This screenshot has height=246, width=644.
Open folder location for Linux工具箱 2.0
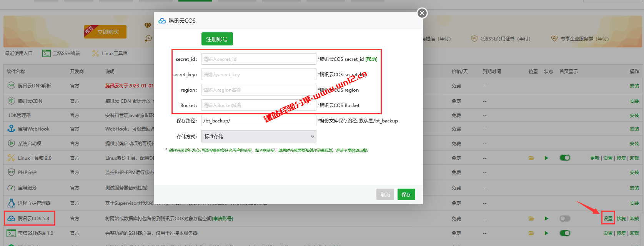pos(531,158)
